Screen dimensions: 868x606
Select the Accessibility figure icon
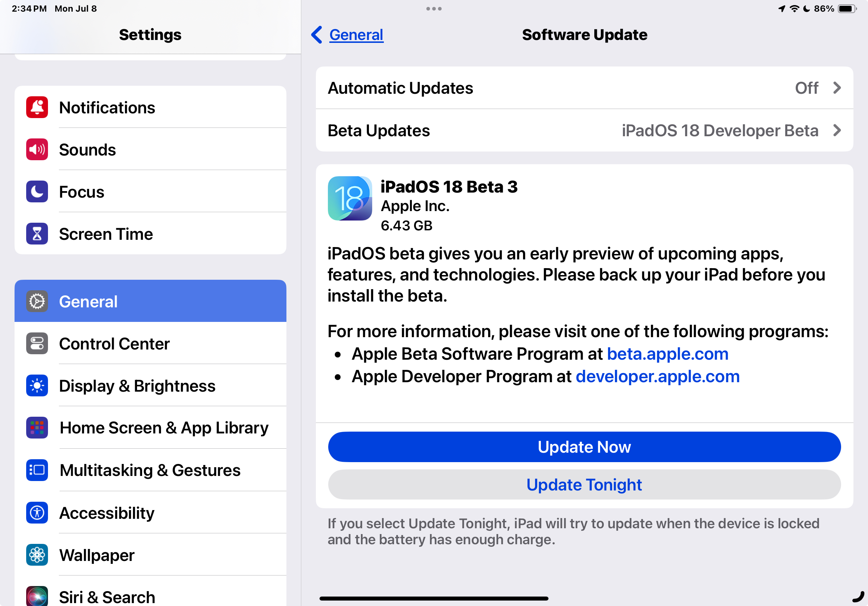click(37, 513)
